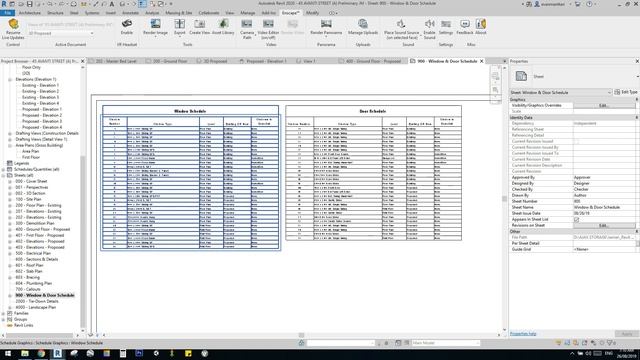The height and width of the screenshot is (360, 640).
Task: Toggle the Appears In Sheet List checkbox
Action: pyautogui.click(x=576, y=219)
